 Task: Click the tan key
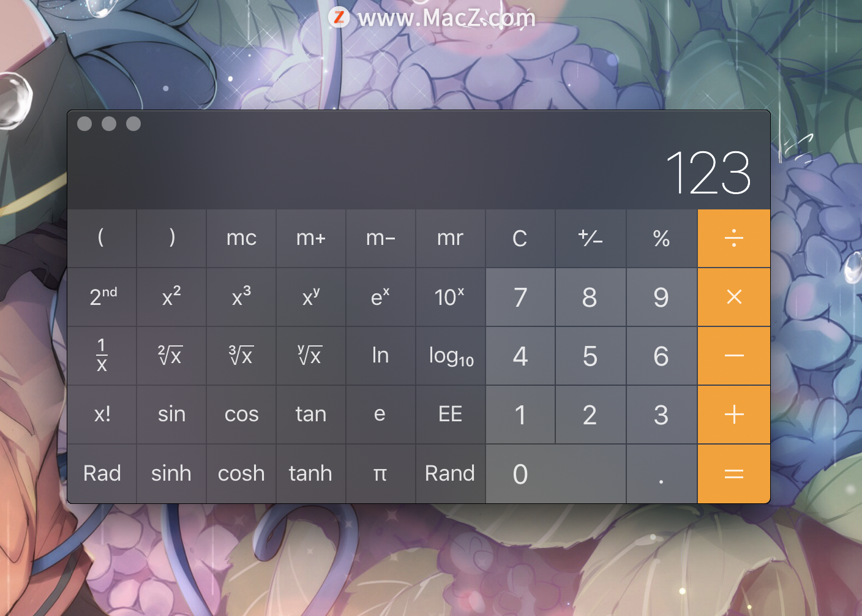tap(311, 415)
